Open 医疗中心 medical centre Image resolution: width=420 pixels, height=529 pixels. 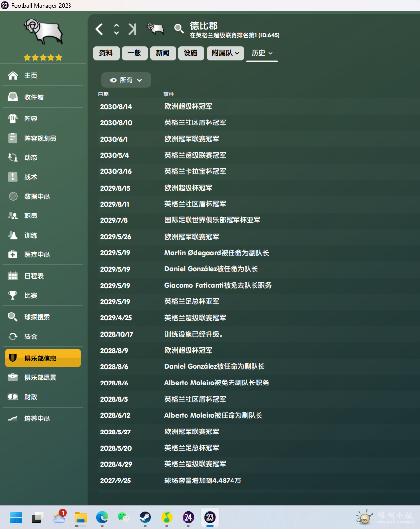[37, 254]
